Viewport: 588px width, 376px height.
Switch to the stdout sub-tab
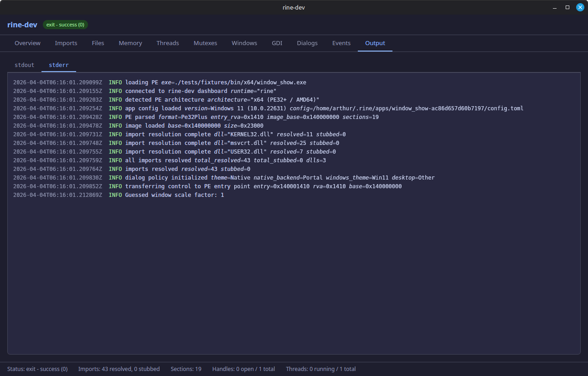click(x=24, y=65)
